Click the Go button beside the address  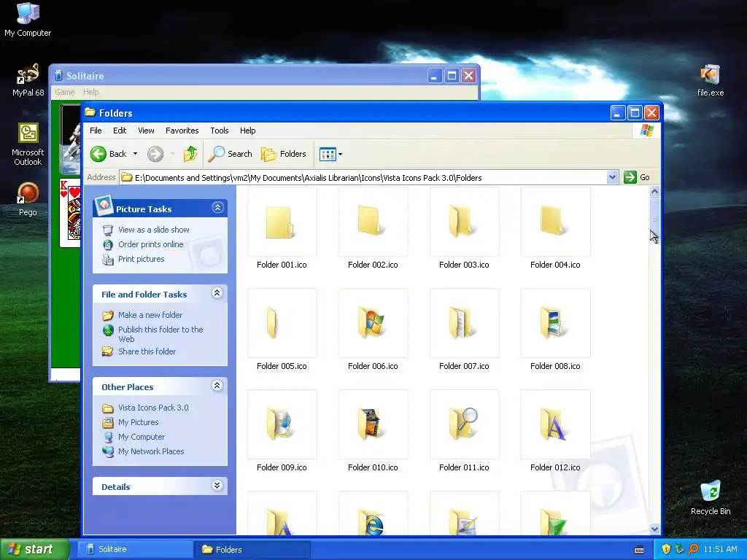637,178
